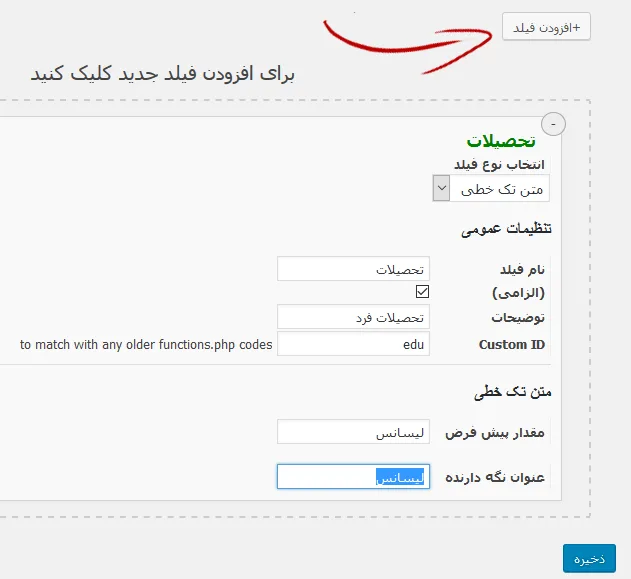Click the توضیحات input with تحصیلات فرد
631x579 pixels.
coord(353,317)
